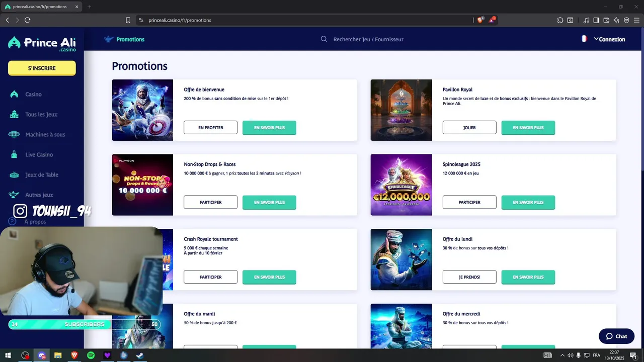Click the address bar URL
The image size is (644, 362).
point(180,20)
